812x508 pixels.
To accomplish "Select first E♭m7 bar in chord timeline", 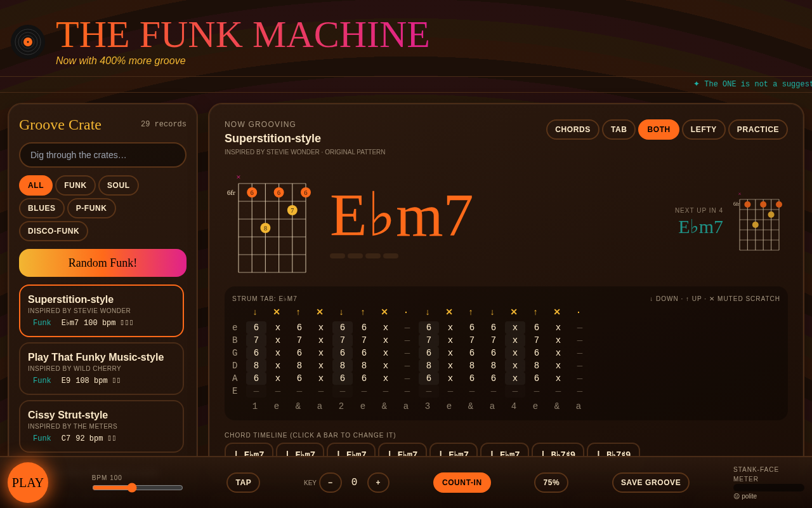I will tap(249, 450).
